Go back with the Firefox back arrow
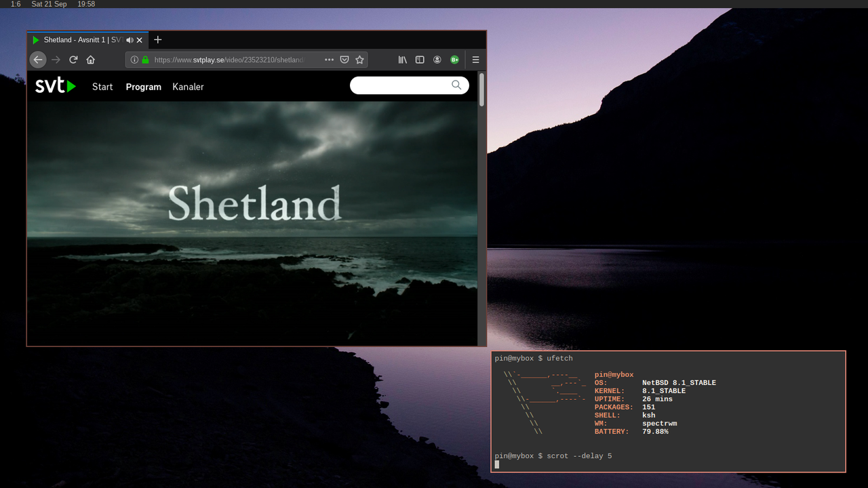 coord(38,60)
